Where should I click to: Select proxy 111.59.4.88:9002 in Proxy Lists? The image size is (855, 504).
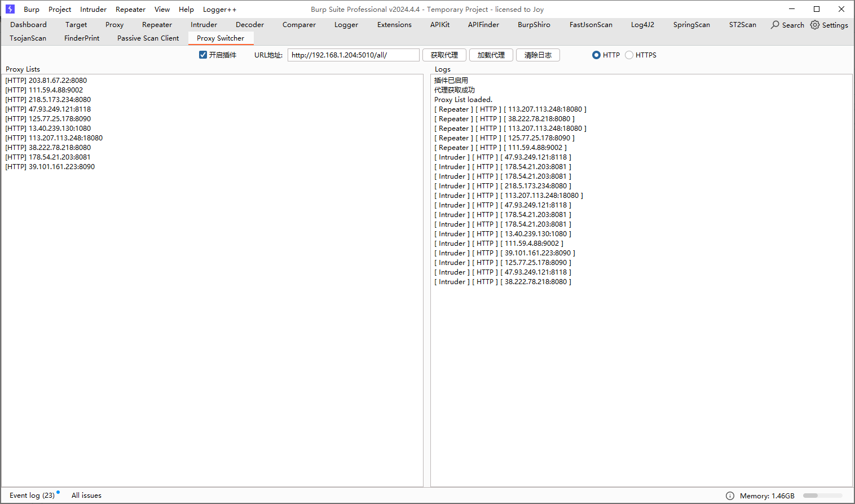click(44, 90)
